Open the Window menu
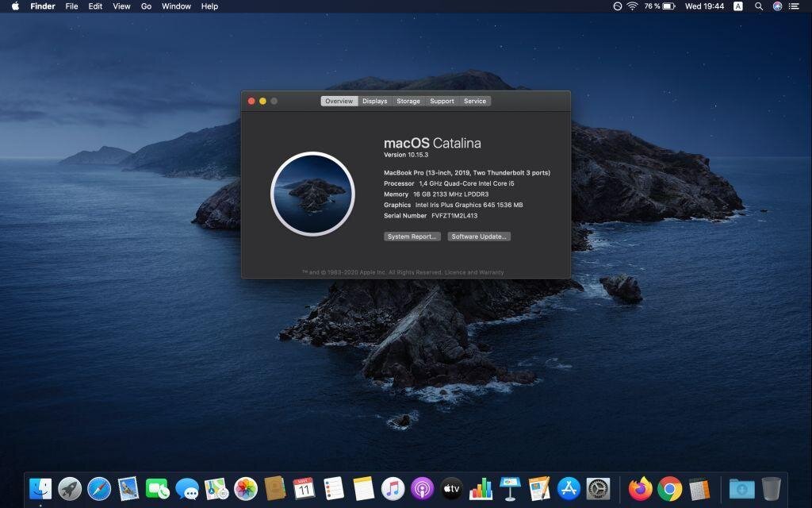Viewport: 812px width, 508px height. [176, 6]
